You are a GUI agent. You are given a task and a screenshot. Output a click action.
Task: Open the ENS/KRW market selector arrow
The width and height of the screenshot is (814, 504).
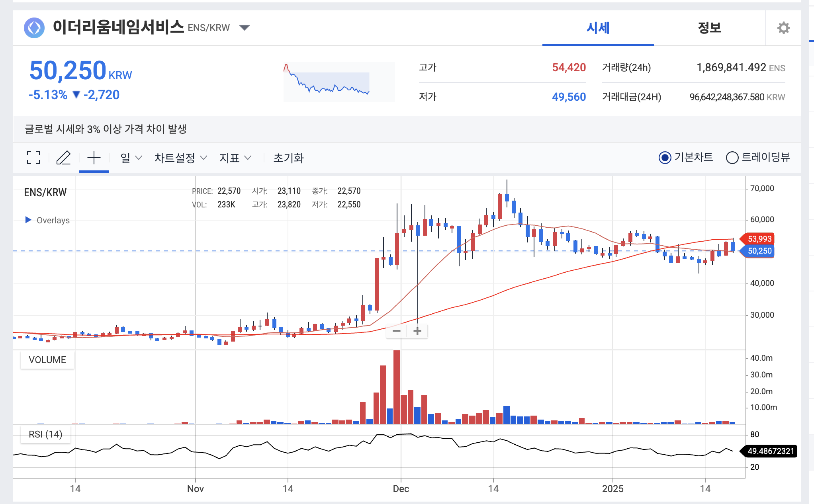click(245, 27)
